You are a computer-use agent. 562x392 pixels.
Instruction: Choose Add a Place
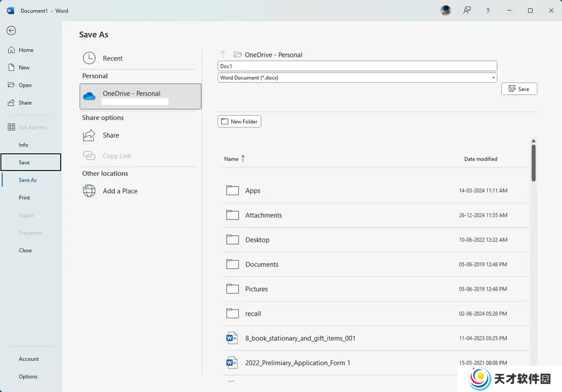click(x=138, y=191)
